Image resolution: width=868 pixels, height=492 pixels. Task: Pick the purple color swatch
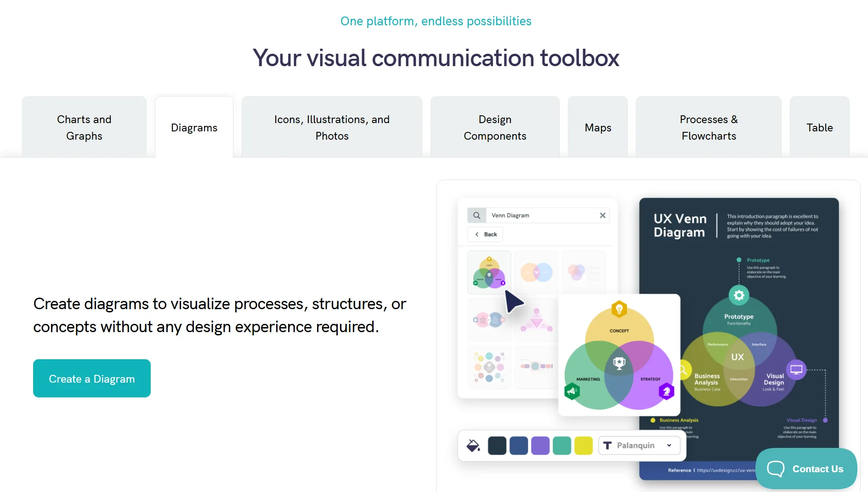coord(540,446)
